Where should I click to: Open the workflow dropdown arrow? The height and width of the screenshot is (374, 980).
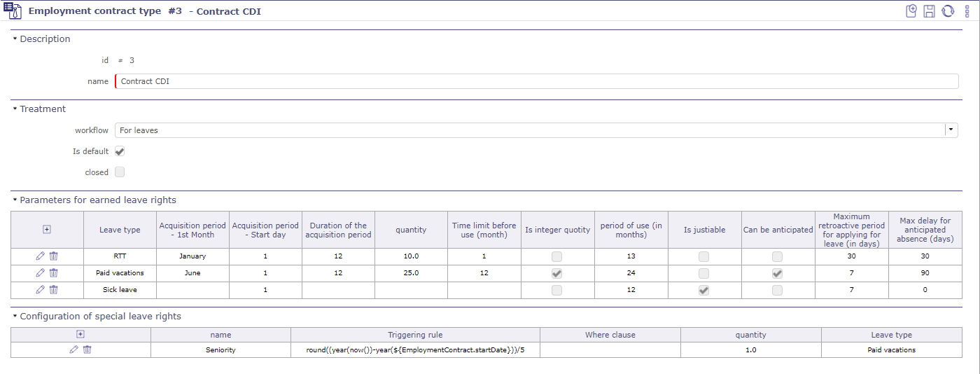pos(951,130)
